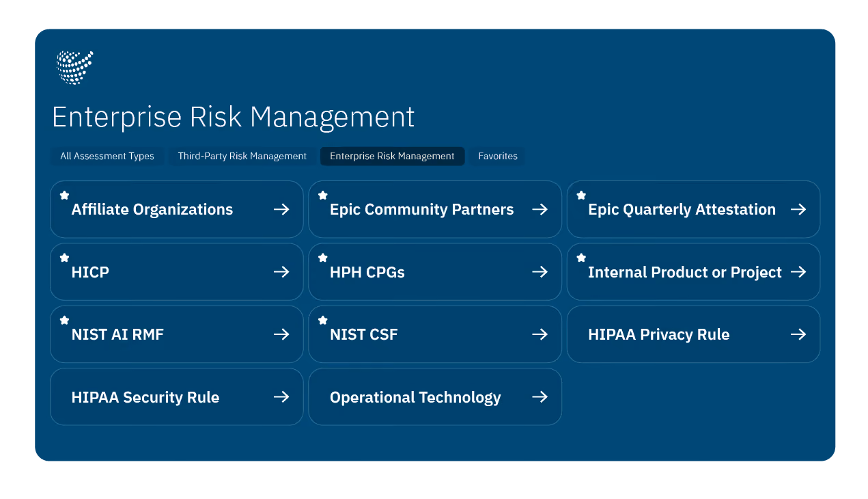
Task: Toggle favorite star on HPH CPGs
Action: tap(323, 258)
